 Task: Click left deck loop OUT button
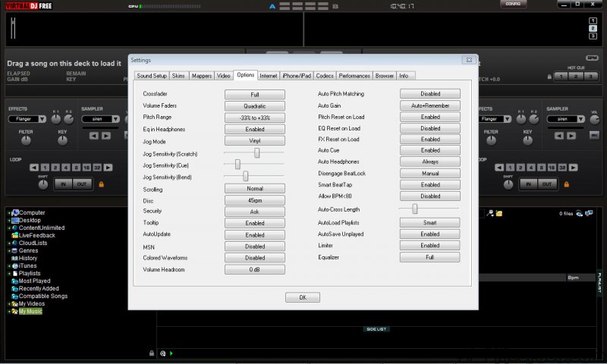pyautogui.click(x=82, y=184)
